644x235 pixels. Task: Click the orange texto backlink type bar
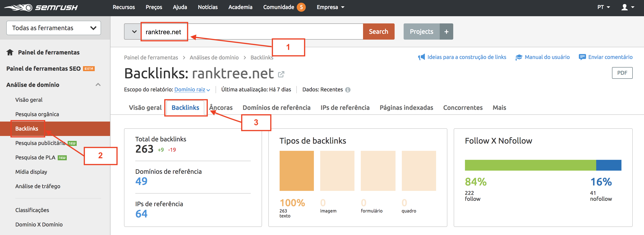(297, 171)
